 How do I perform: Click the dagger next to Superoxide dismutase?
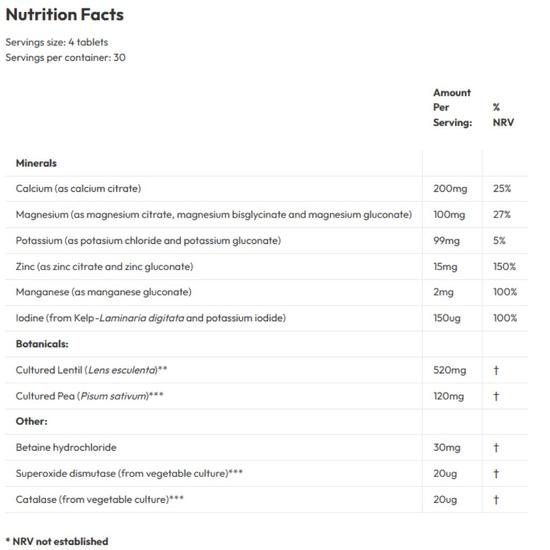496,474
